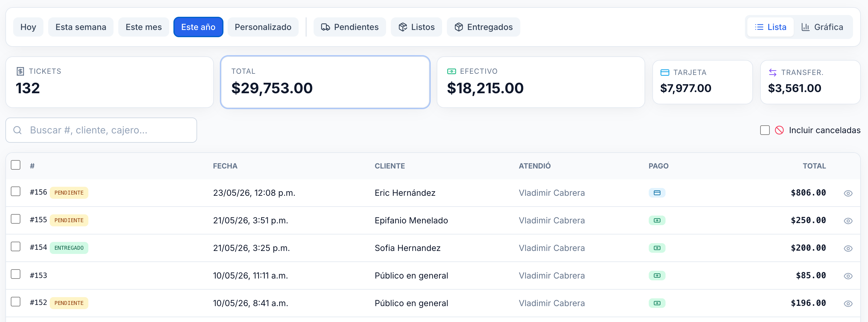View details of ticket #152 via eye icon
The image size is (868, 322).
coord(848,304)
